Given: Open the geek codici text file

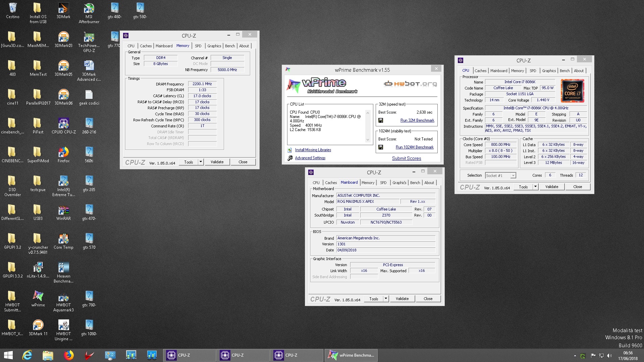Looking at the screenshot, I should 89,97.
